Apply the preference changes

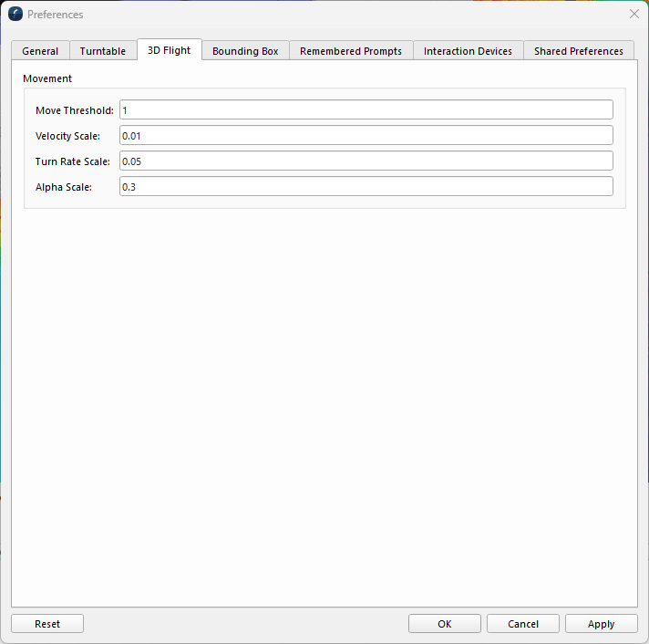(602, 624)
